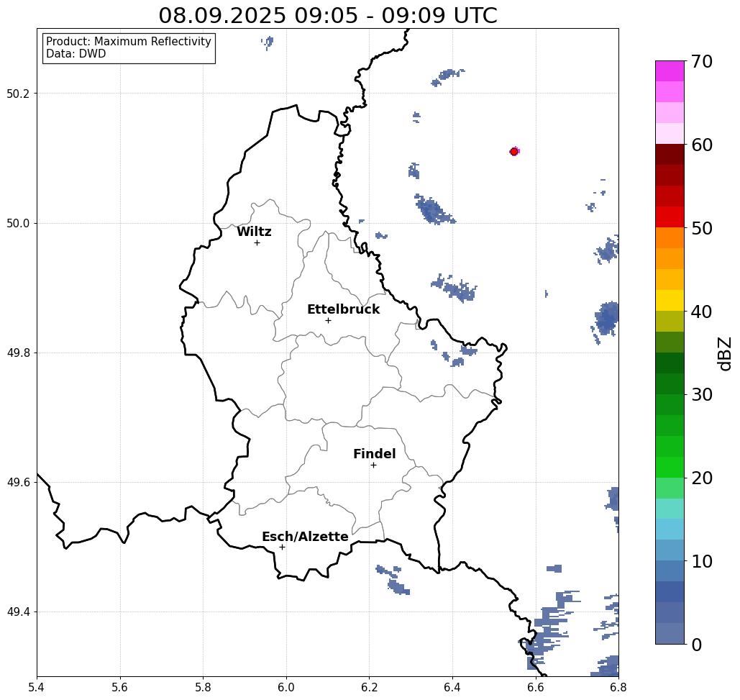
Task: Click the 49.6 latitude tick label
Action: coord(18,483)
